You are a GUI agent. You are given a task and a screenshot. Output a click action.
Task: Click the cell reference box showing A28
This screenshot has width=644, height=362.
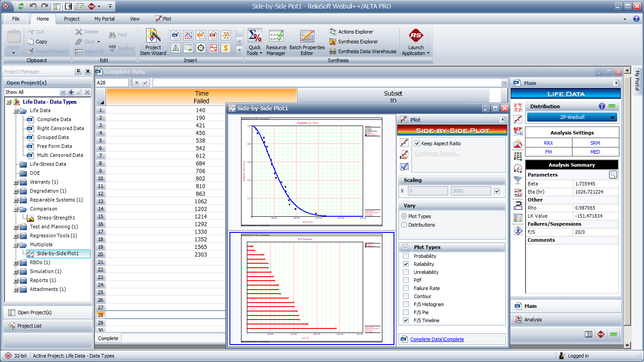coord(112,83)
